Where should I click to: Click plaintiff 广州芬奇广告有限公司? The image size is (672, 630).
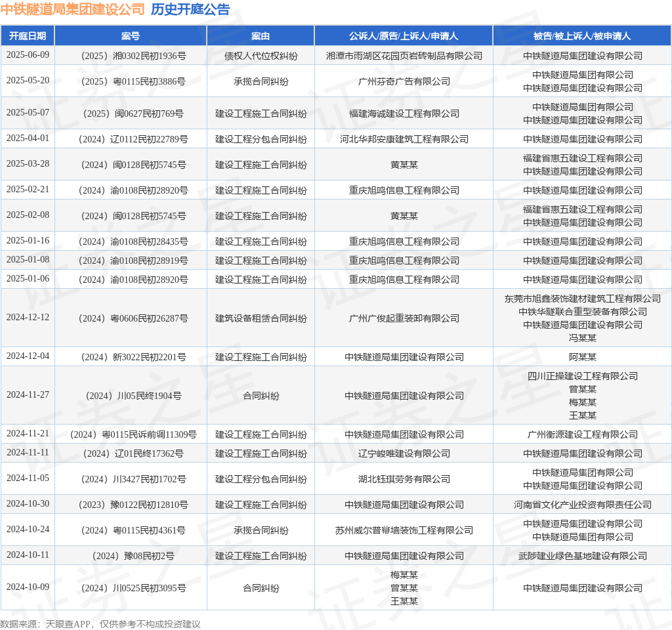tap(404, 81)
